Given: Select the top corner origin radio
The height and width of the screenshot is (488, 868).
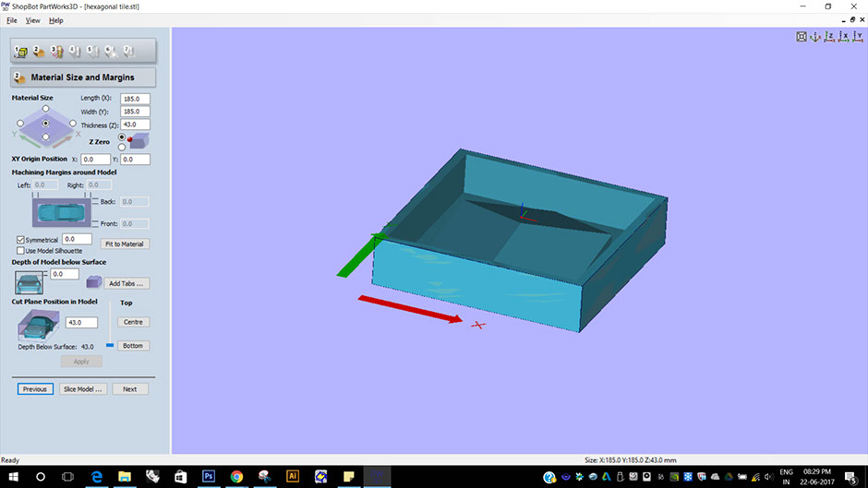Looking at the screenshot, I should tap(46, 109).
